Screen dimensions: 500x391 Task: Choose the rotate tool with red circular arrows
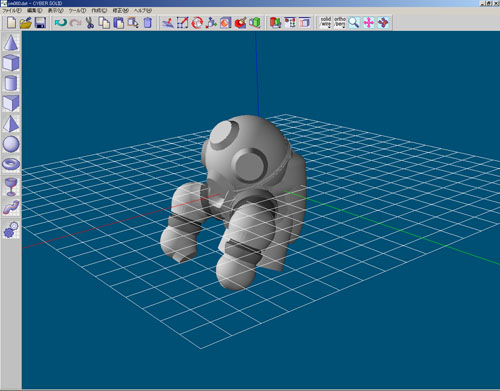(x=197, y=23)
